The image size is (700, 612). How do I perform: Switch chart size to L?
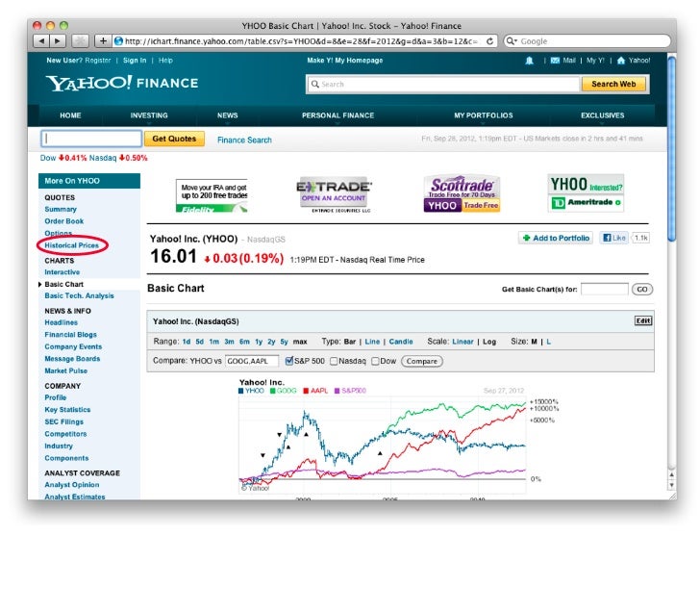coord(548,342)
